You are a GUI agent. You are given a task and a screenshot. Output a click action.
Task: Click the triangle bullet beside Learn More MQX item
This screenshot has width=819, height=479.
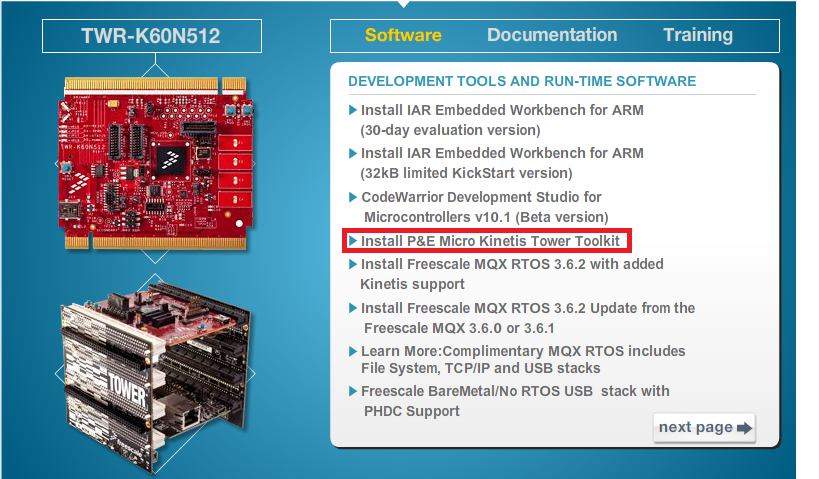tap(353, 351)
